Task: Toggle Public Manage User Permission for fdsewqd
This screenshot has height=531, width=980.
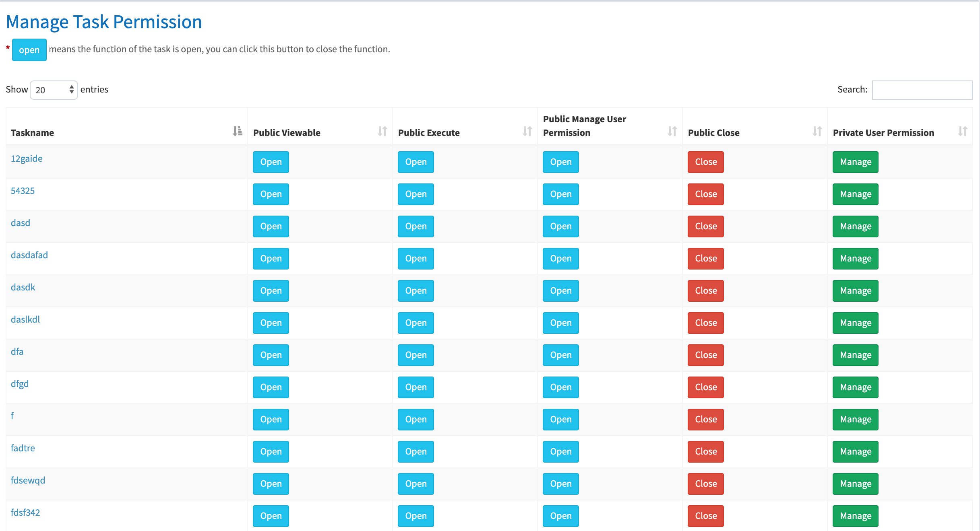Action: pyautogui.click(x=561, y=484)
